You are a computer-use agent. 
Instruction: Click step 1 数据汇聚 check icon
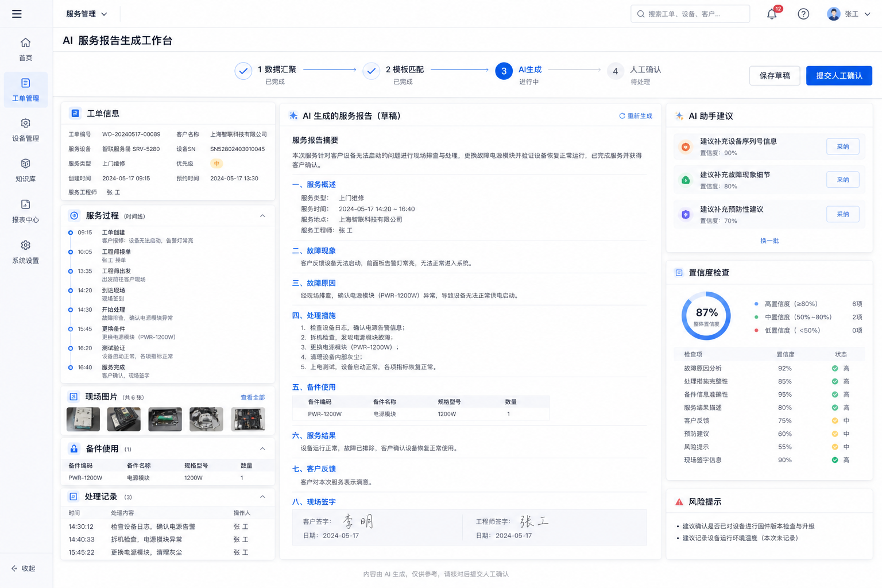click(243, 71)
